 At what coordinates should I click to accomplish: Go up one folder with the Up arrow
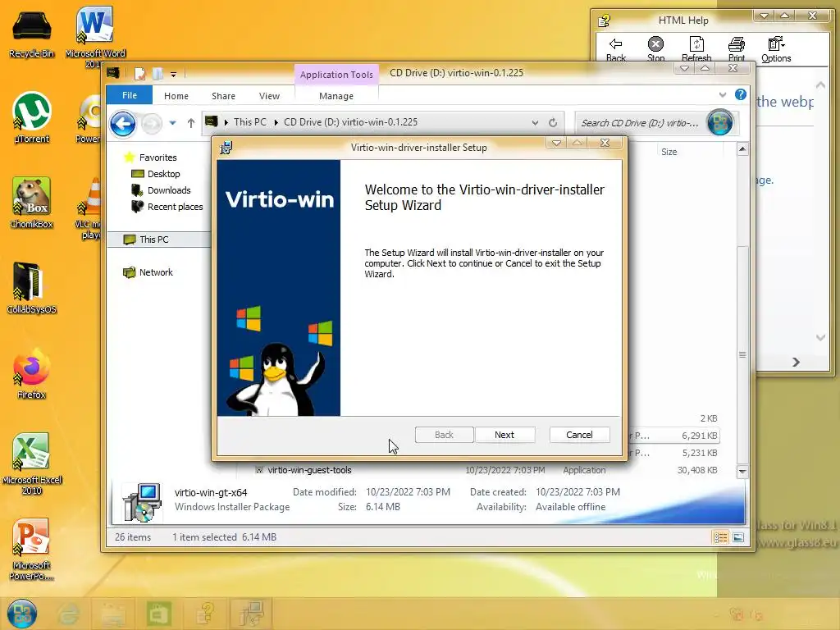[190, 123]
